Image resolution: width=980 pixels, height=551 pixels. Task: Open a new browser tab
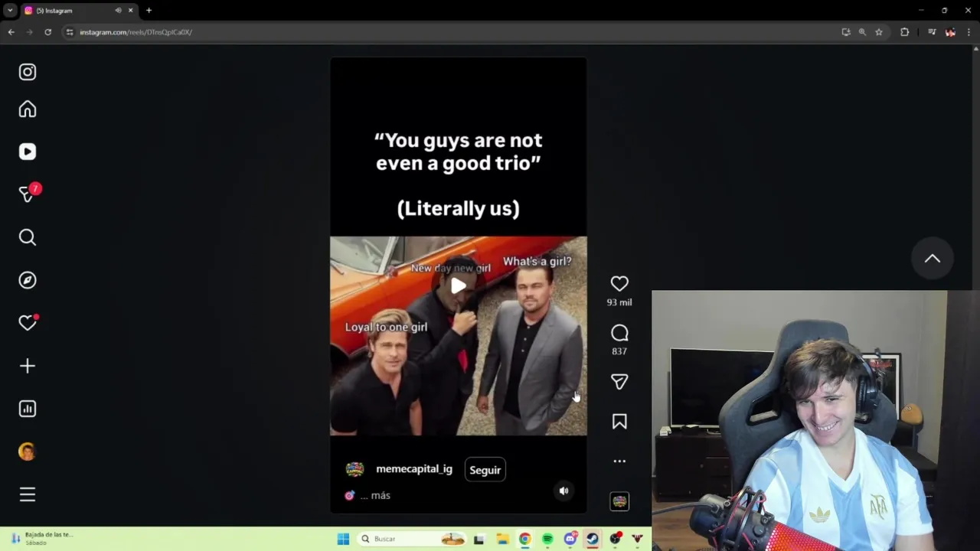(x=149, y=11)
